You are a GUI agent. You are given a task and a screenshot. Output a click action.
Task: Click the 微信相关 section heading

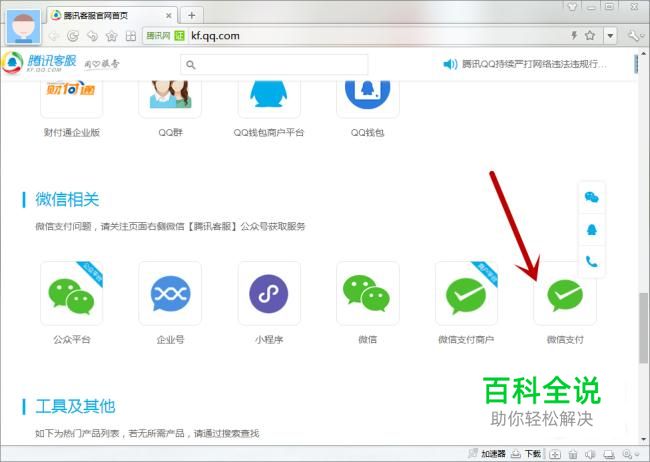tap(67, 199)
